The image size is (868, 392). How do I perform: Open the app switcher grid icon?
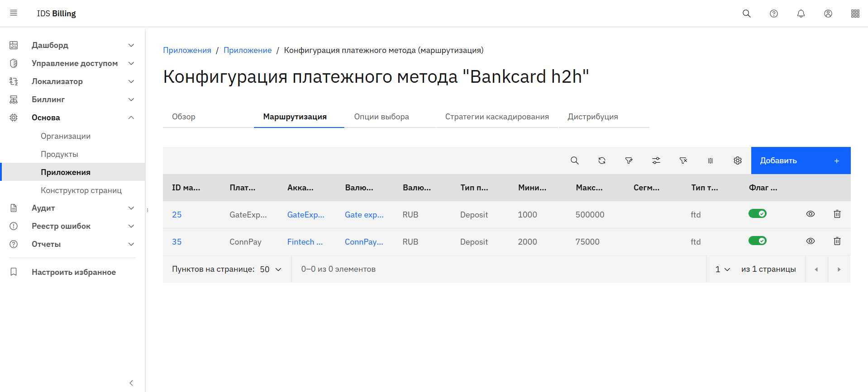point(855,14)
